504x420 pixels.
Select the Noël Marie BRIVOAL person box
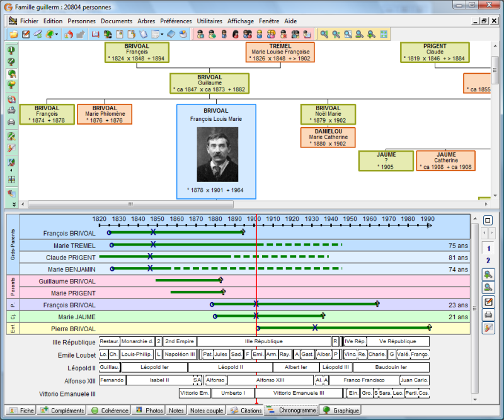(328, 114)
